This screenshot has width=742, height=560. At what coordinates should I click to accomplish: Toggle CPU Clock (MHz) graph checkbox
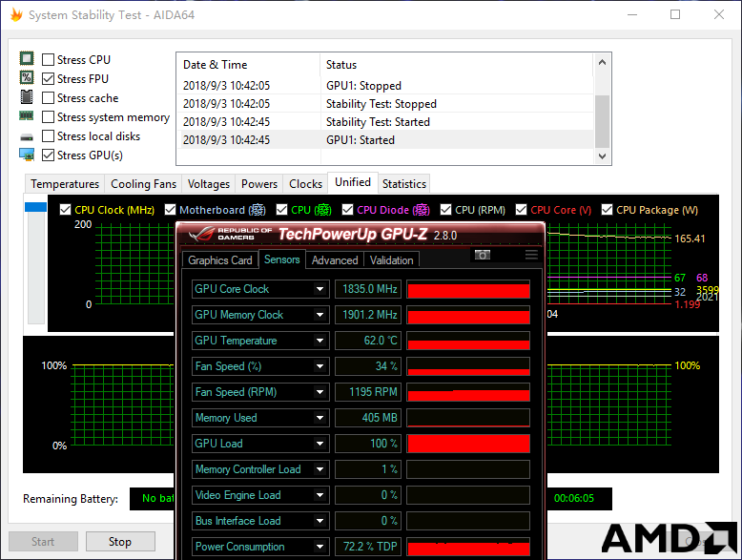[x=65, y=210]
